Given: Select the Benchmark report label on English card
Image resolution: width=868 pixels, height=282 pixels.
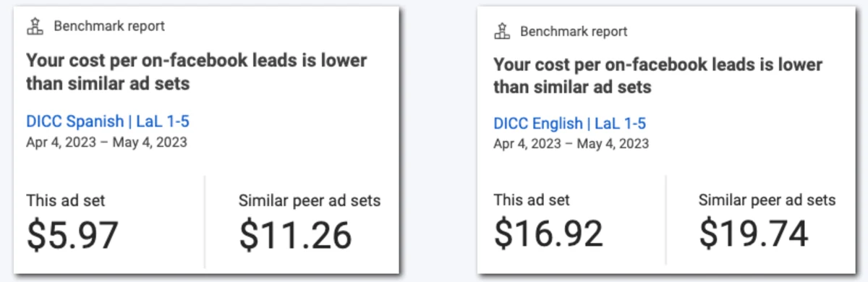Looking at the screenshot, I should 574,32.
